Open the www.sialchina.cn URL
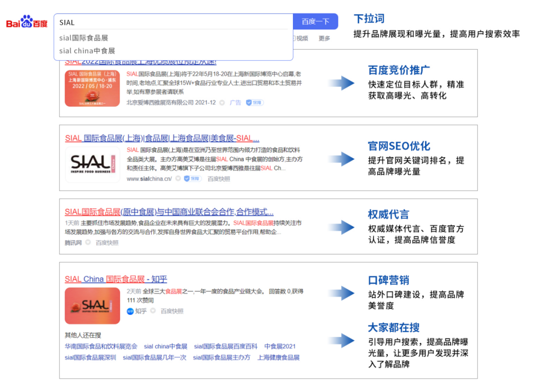 point(149,178)
